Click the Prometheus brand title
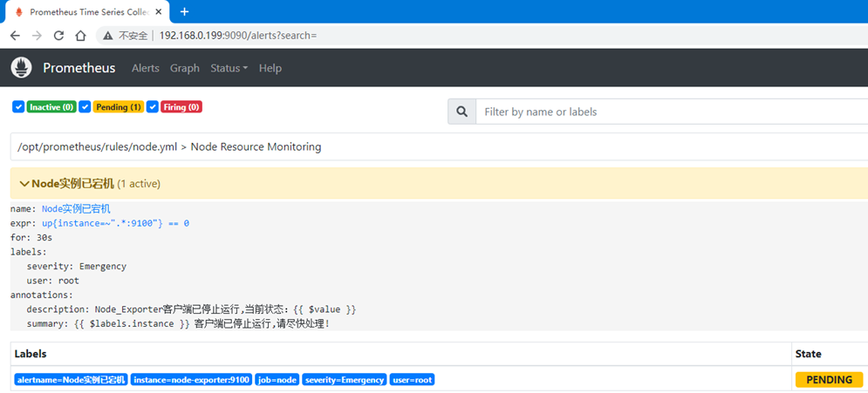 tap(79, 68)
